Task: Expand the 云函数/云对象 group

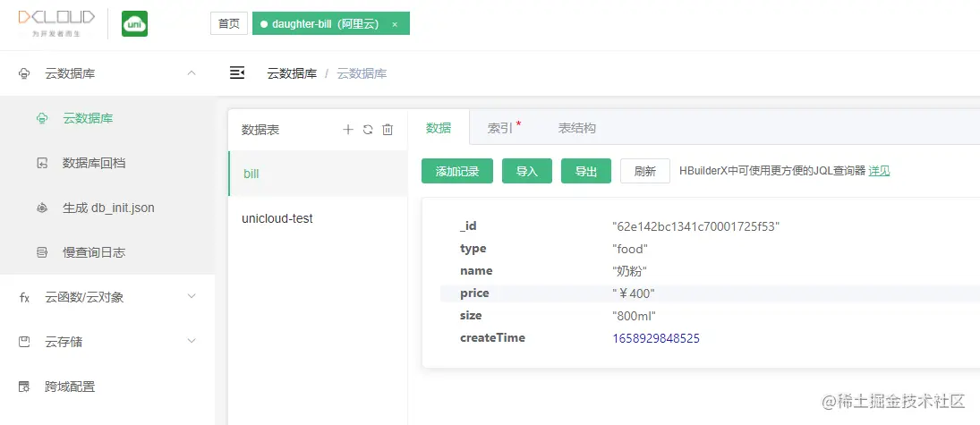Action: click(107, 297)
